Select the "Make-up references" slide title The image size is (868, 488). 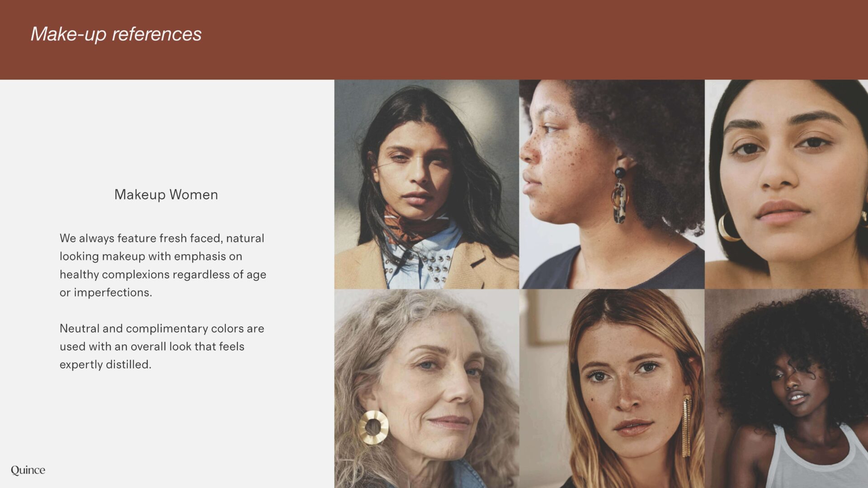(116, 34)
